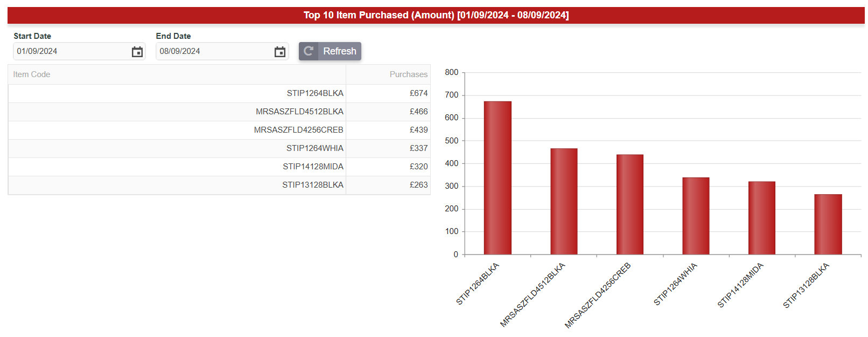The image size is (868, 337).
Task: Click the Start Date input field
Action: (70, 51)
